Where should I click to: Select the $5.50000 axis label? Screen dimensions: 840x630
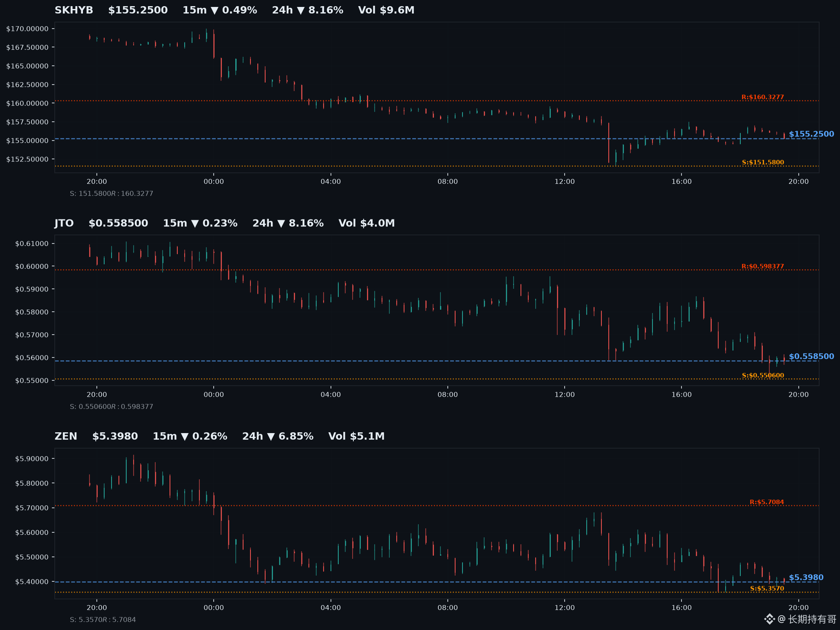32,557
